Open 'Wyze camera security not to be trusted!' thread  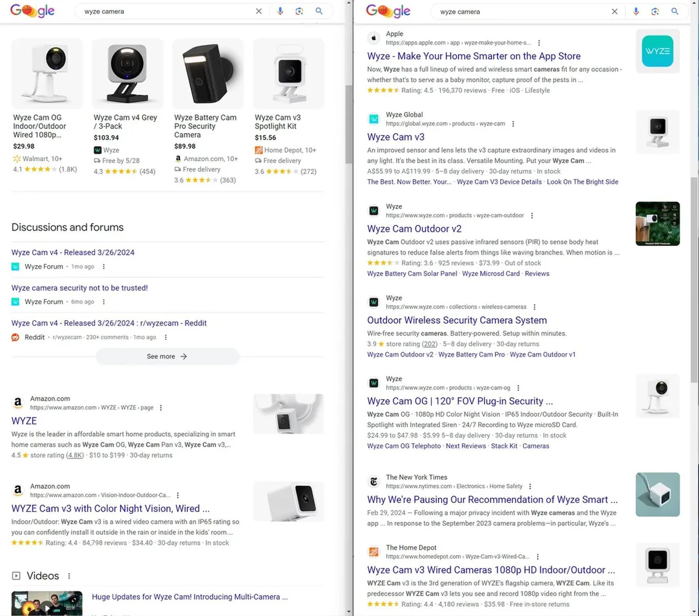79,288
